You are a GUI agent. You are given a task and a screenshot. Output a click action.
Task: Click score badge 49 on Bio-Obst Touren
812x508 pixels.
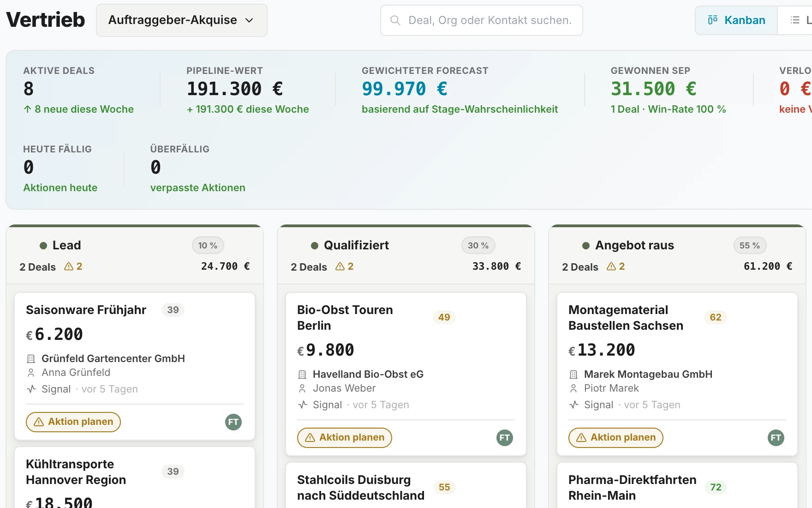pos(444,317)
